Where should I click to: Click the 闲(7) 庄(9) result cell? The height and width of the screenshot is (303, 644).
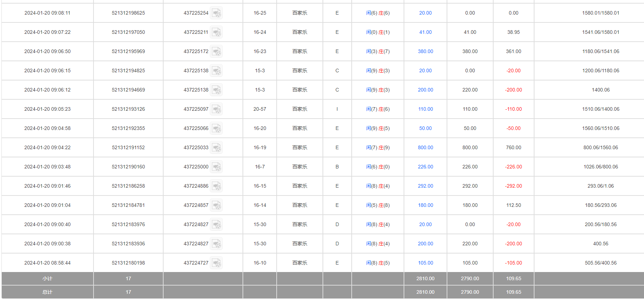378,147
